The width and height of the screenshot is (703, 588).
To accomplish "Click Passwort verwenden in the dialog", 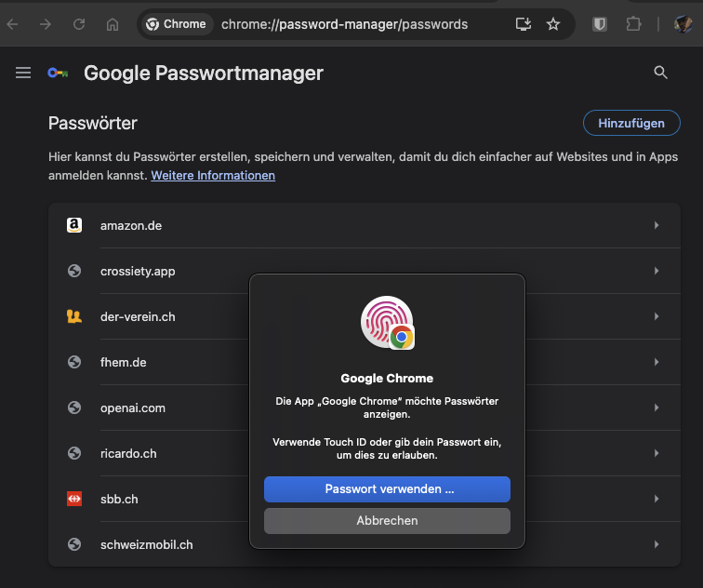I will [x=387, y=488].
